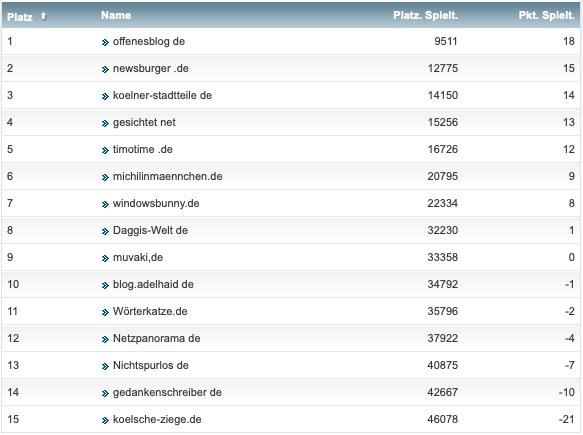Open the michilinmaennchen.de link
The width and height of the screenshot is (583, 435).
pyautogui.click(x=167, y=176)
